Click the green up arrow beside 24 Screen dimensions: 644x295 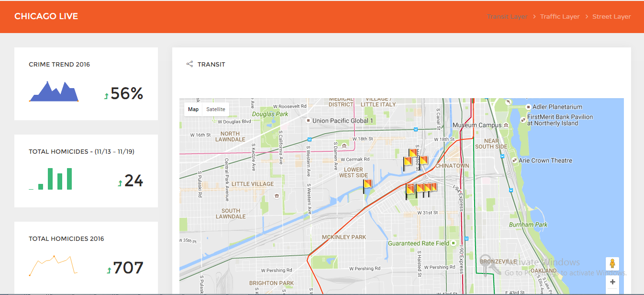(120, 183)
